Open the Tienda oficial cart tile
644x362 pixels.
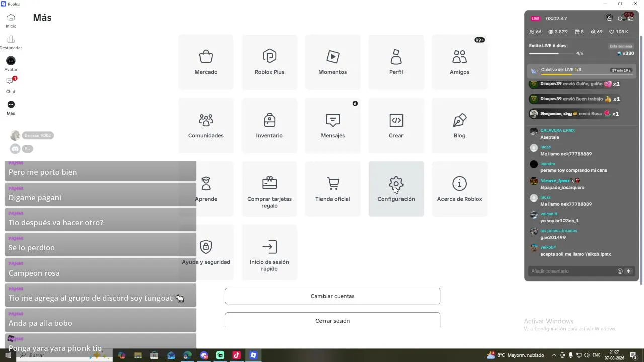333,189
